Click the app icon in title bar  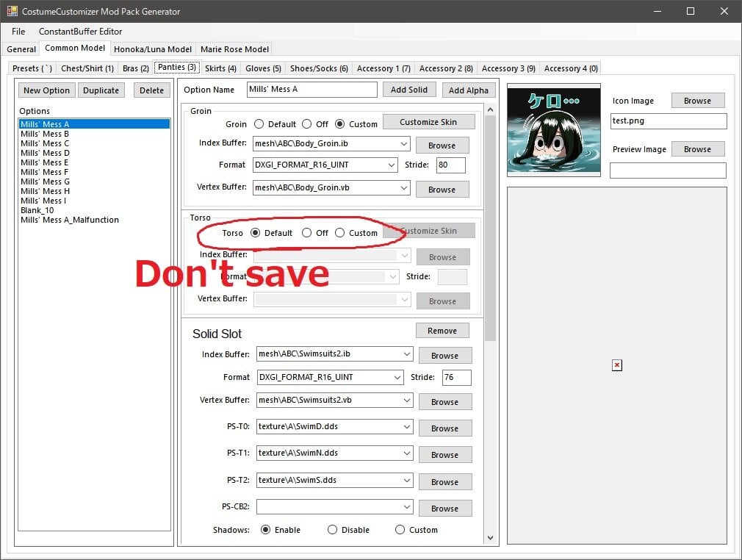click(12, 11)
